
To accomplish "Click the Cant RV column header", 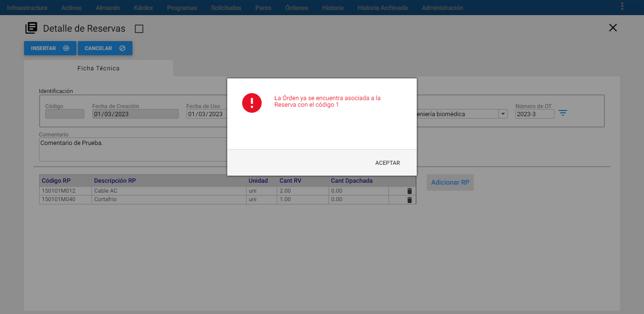I will pos(290,181).
